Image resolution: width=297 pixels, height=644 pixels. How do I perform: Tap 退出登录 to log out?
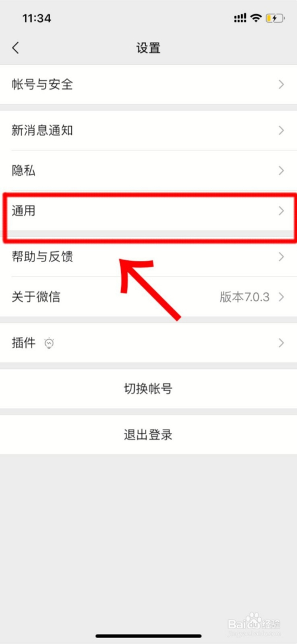coord(148,434)
